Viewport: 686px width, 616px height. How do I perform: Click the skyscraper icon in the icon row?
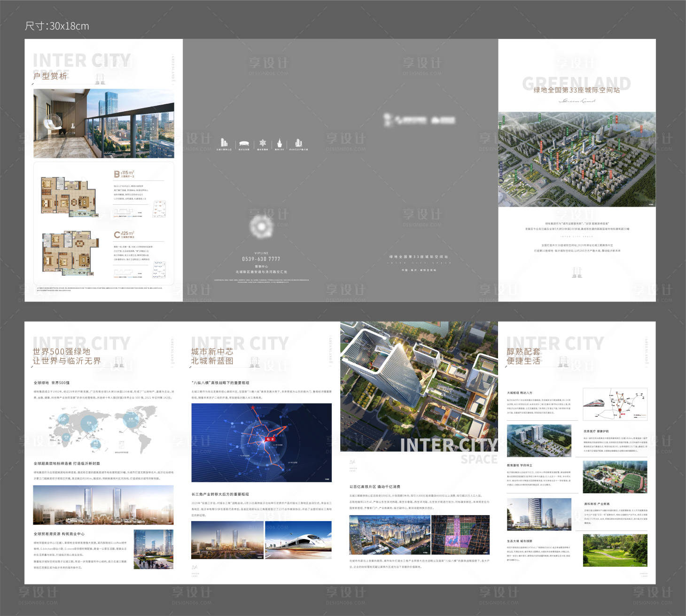(x=224, y=142)
